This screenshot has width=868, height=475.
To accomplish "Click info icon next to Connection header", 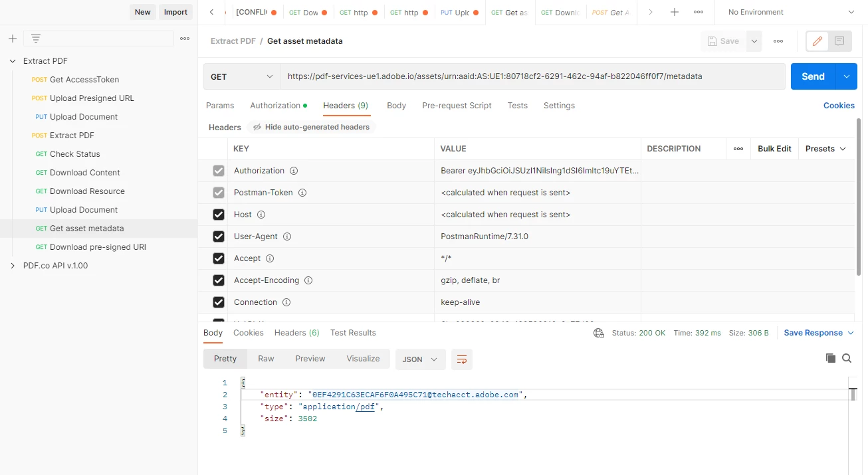I will coord(286,302).
